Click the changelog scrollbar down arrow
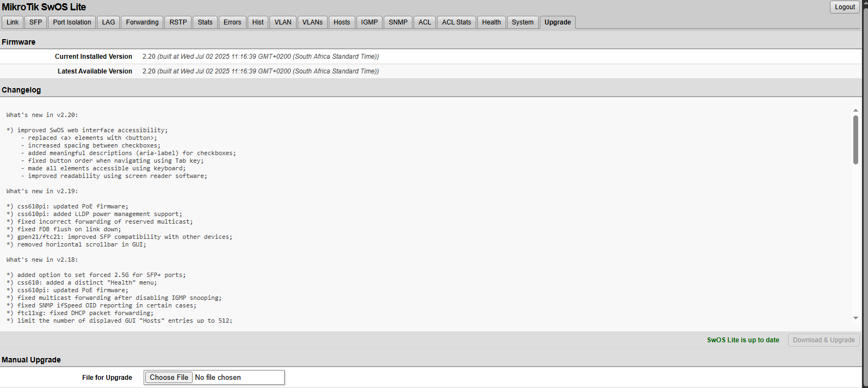This screenshot has height=388, width=868. coord(855,318)
